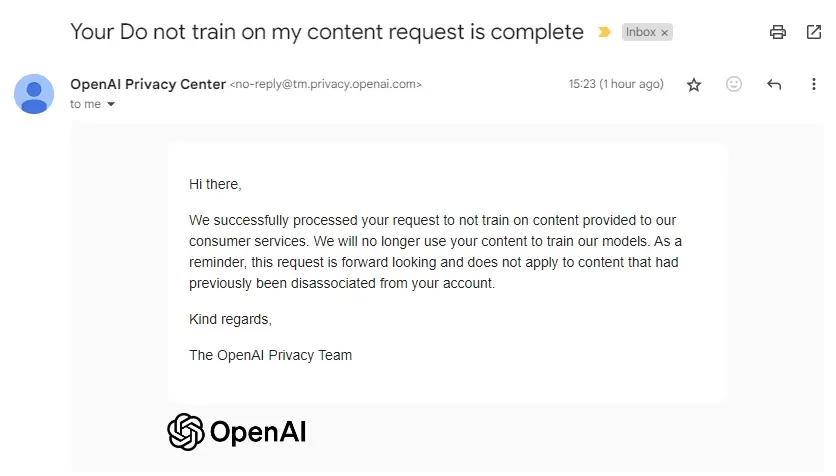Viewport: 836px width, 476px height.
Task: Remove the Inbox label with its x
Action: click(665, 32)
